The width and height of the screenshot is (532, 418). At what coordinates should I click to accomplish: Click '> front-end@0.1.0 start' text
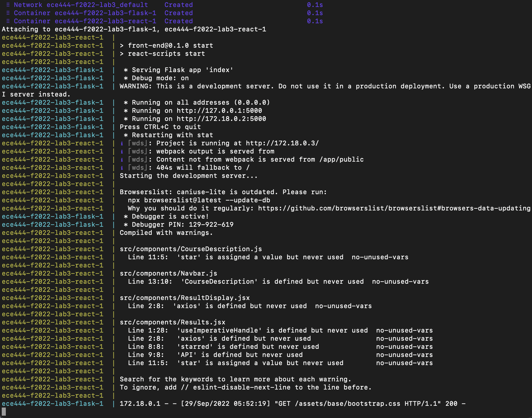166,46
